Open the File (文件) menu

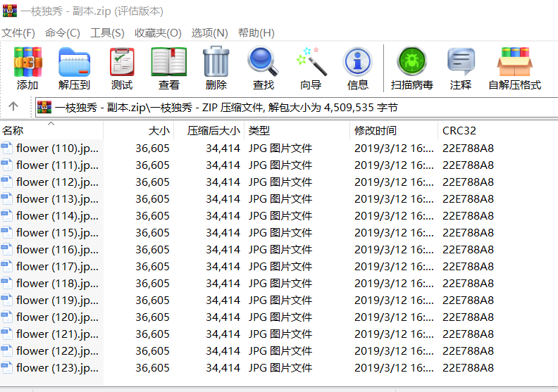coord(18,33)
